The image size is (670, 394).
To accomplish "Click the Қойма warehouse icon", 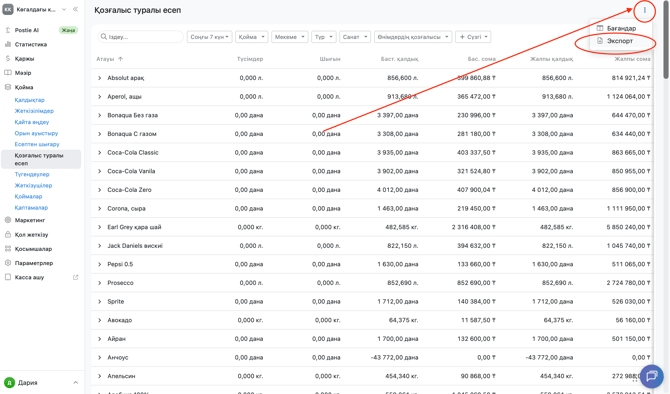I will pyautogui.click(x=8, y=87).
